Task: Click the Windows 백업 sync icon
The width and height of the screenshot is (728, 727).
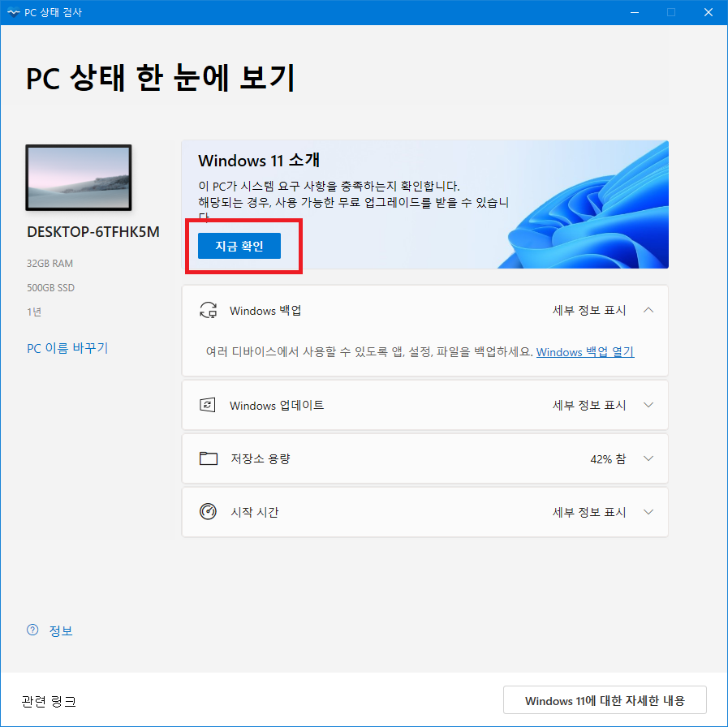Action: click(208, 310)
